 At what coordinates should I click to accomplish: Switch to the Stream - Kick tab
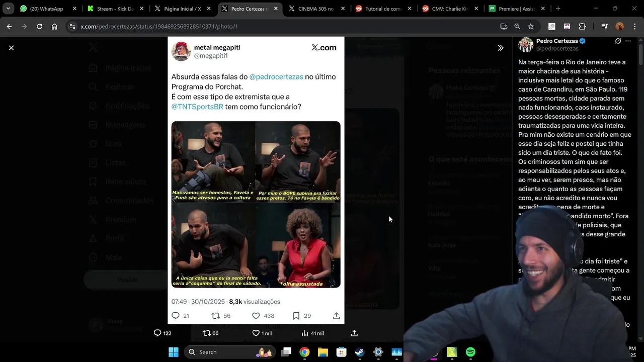click(x=115, y=9)
